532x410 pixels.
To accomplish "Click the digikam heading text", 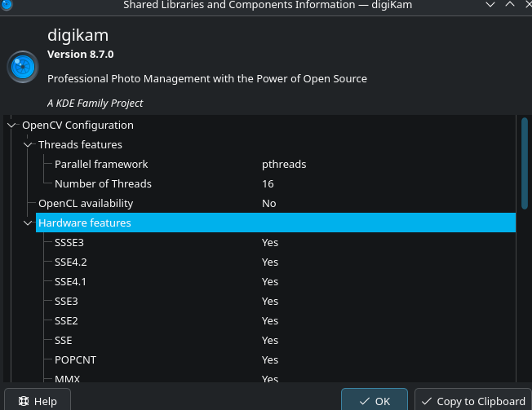I will [78, 35].
